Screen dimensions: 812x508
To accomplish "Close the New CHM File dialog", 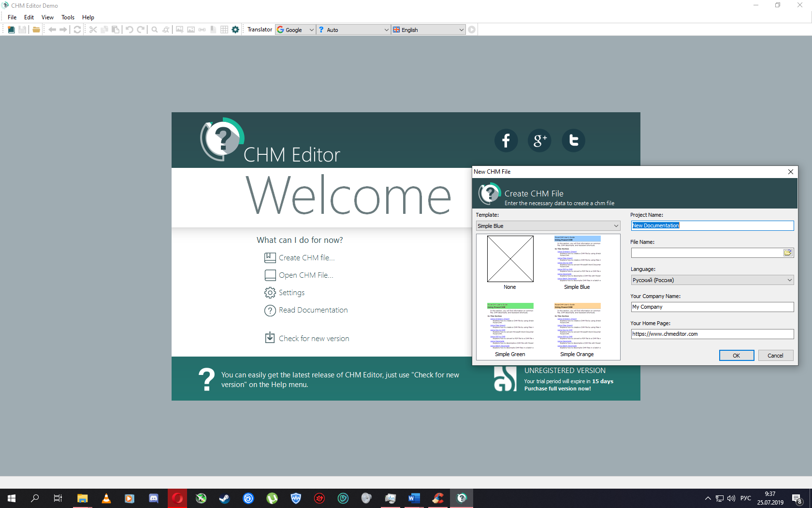I will (x=791, y=172).
